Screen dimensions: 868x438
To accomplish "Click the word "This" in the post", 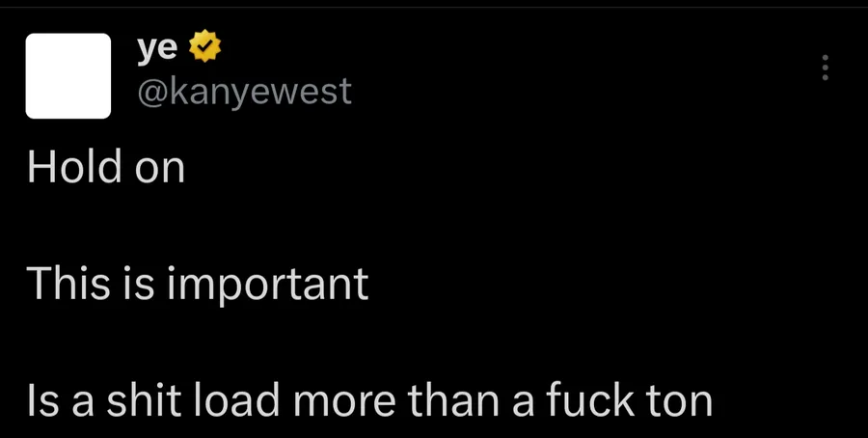I will tap(68, 284).
